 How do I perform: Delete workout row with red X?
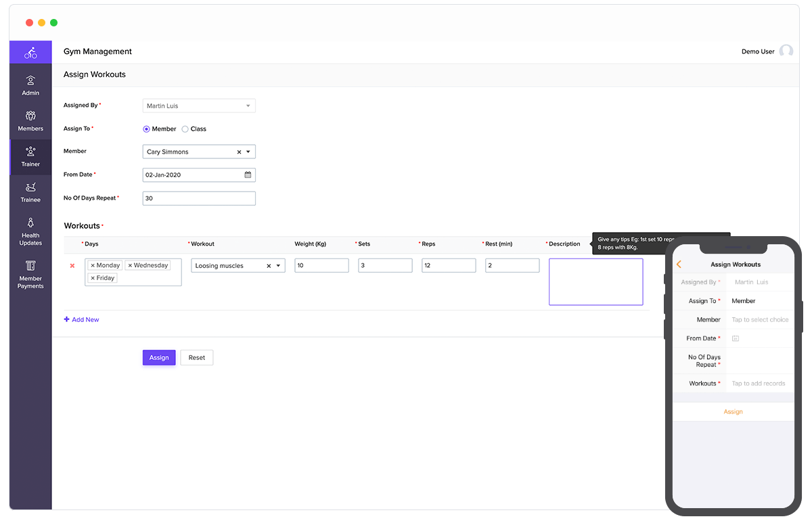coord(72,266)
